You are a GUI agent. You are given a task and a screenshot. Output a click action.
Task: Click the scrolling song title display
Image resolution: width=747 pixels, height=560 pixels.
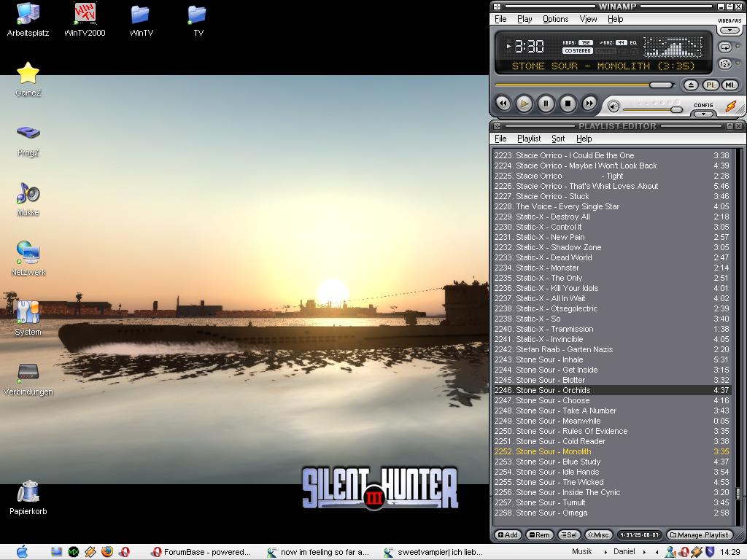tap(603, 66)
